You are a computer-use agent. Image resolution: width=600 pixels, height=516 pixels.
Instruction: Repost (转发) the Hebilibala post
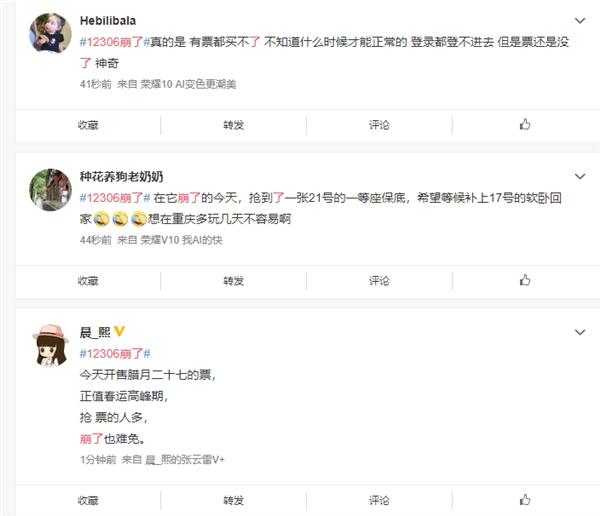tap(233, 125)
